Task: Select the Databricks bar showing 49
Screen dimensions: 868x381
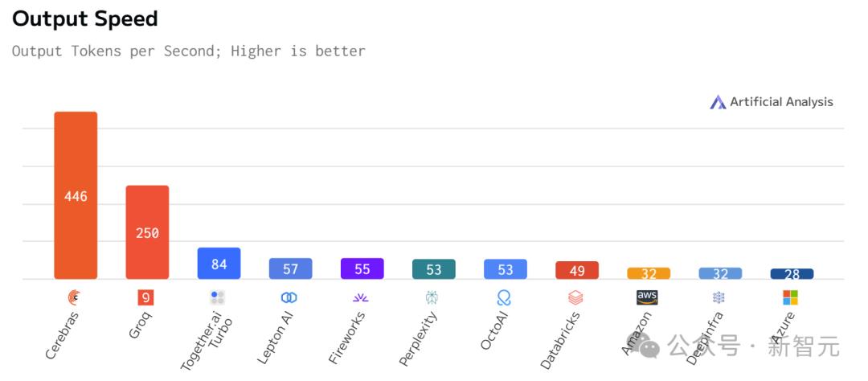Action: pyautogui.click(x=576, y=270)
